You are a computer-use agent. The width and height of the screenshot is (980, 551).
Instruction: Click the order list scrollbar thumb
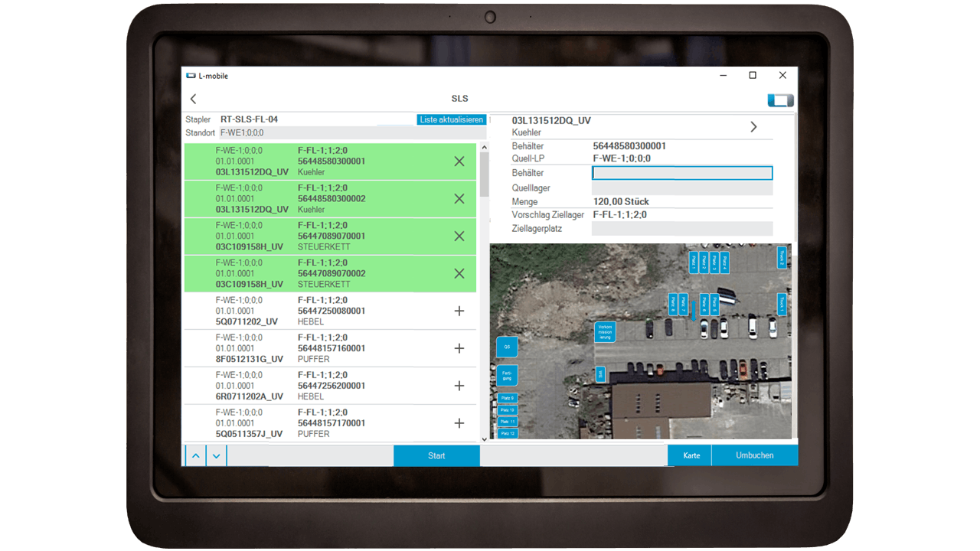484,174
